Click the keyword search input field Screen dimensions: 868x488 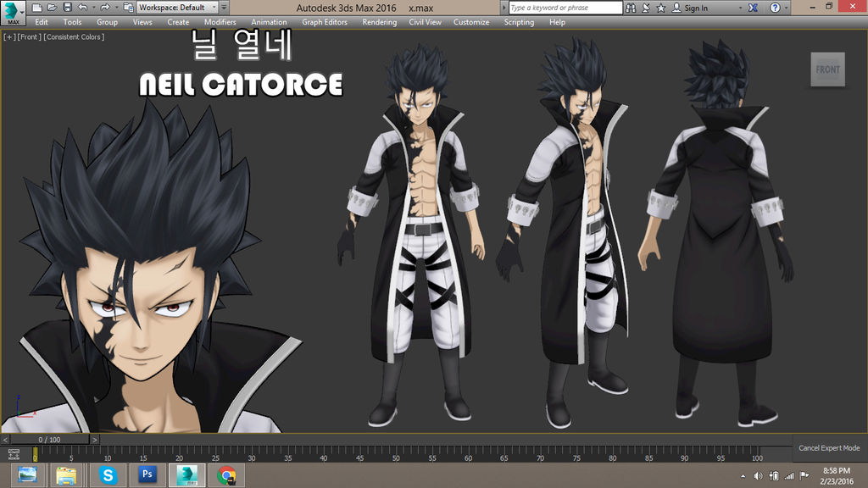pos(565,8)
